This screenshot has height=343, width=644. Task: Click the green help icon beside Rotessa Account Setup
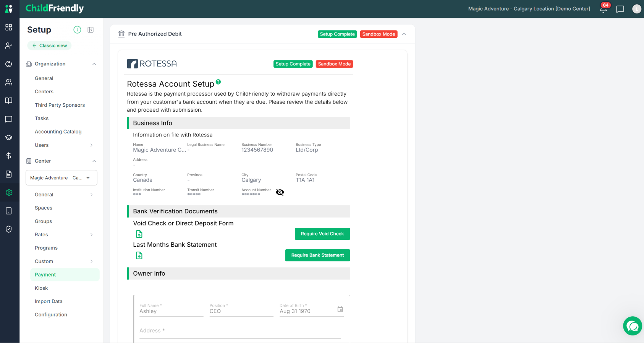(x=218, y=82)
